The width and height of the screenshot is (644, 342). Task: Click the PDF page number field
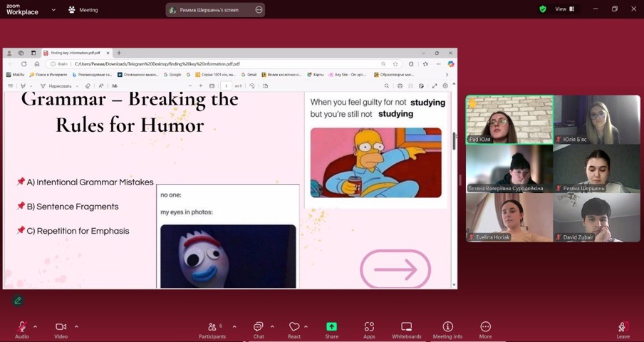(226, 85)
